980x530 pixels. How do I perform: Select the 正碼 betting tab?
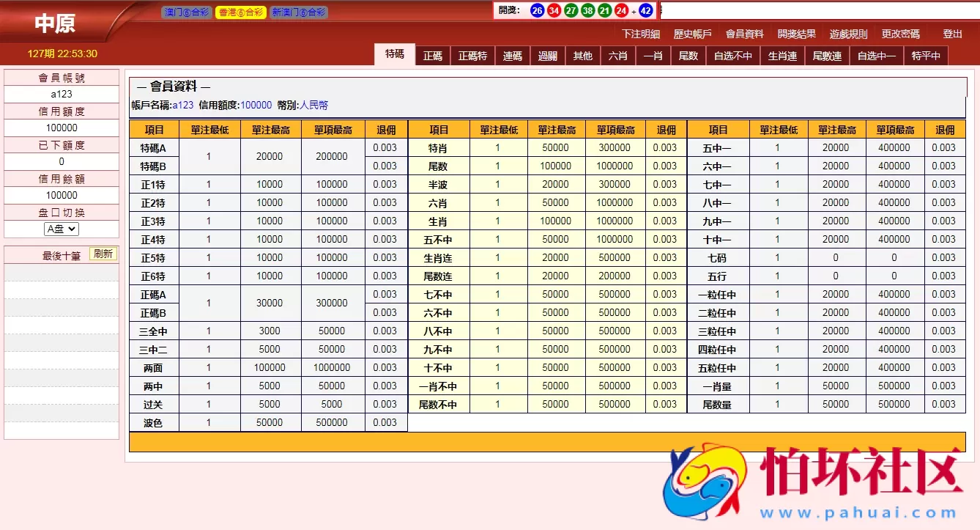pos(433,54)
